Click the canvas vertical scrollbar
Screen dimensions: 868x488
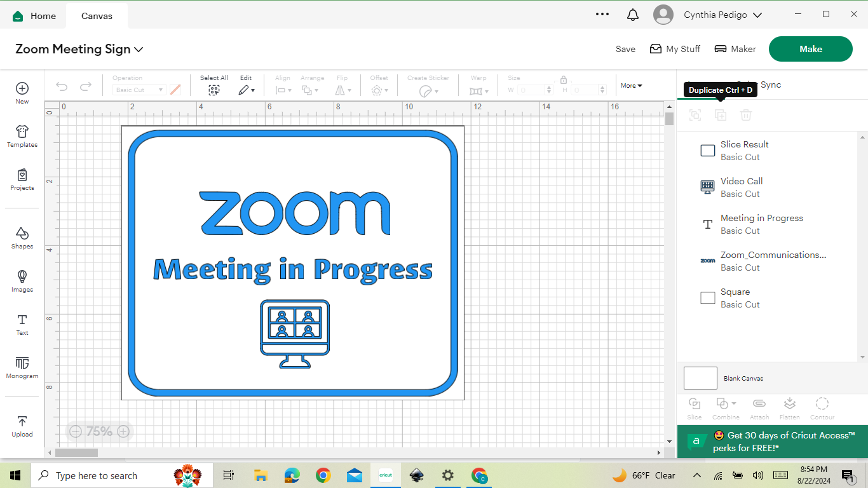click(x=669, y=274)
